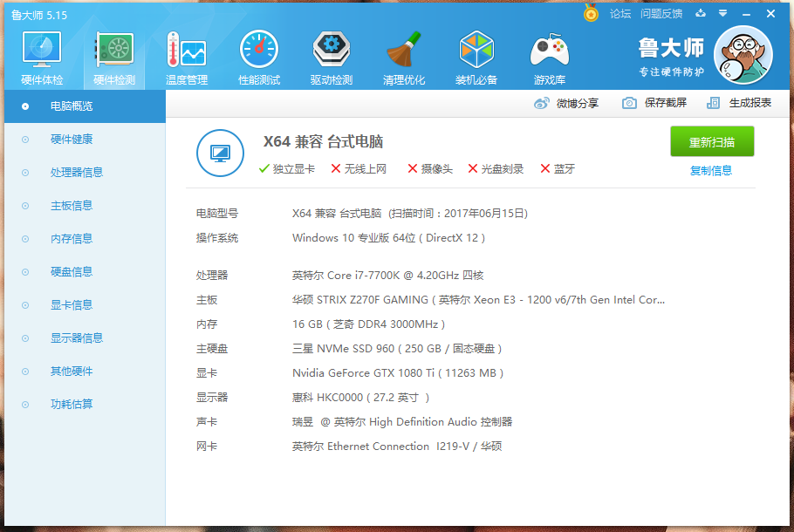Select 硬盘信息 sidebar item
This screenshot has width=794, height=532.
(x=86, y=272)
